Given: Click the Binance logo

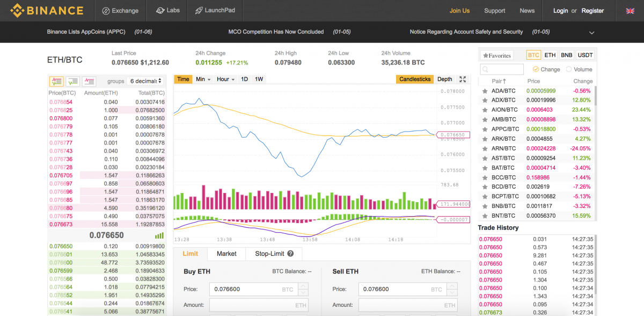Looking at the screenshot, I should tap(47, 10).
